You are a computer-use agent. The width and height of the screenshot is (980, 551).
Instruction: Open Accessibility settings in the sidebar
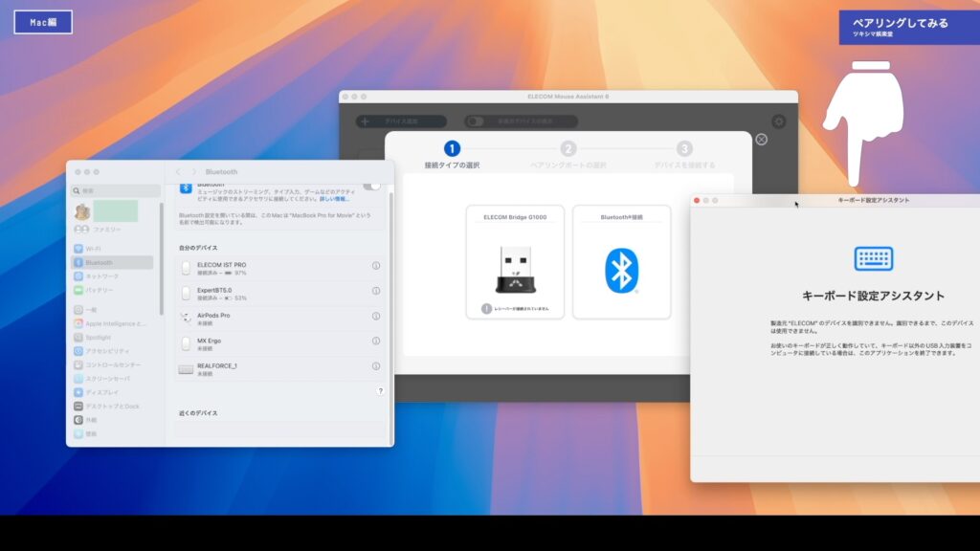107,351
